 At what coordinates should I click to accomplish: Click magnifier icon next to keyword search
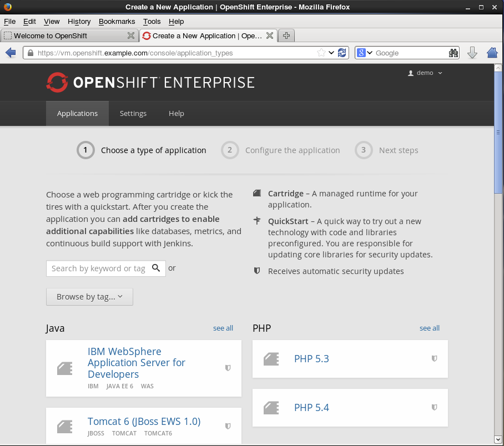click(x=156, y=268)
